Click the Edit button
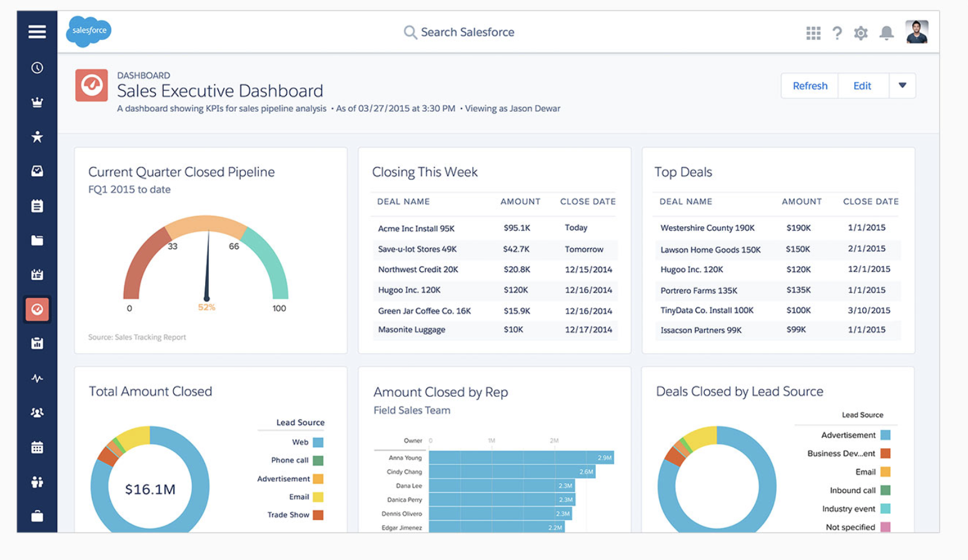 click(x=862, y=86)
